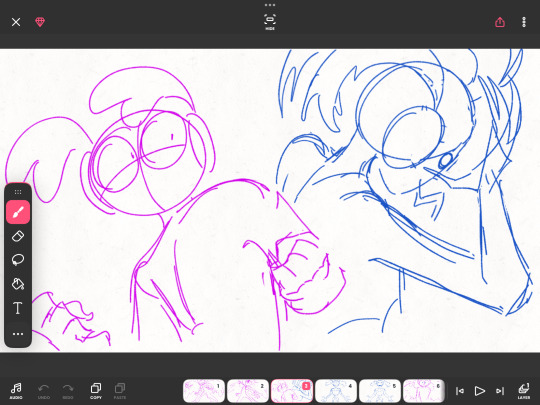Tap the three-dot handle at top center

(x=270, y=5)
